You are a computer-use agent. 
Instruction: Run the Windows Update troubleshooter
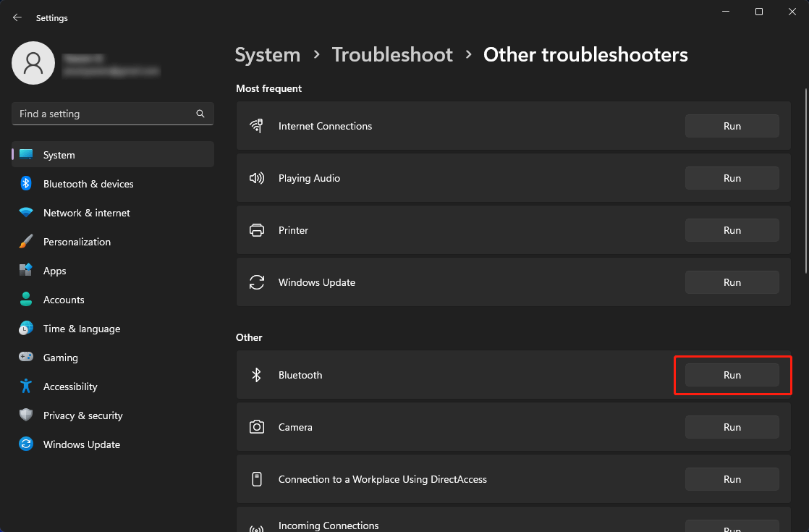(732, 282)
